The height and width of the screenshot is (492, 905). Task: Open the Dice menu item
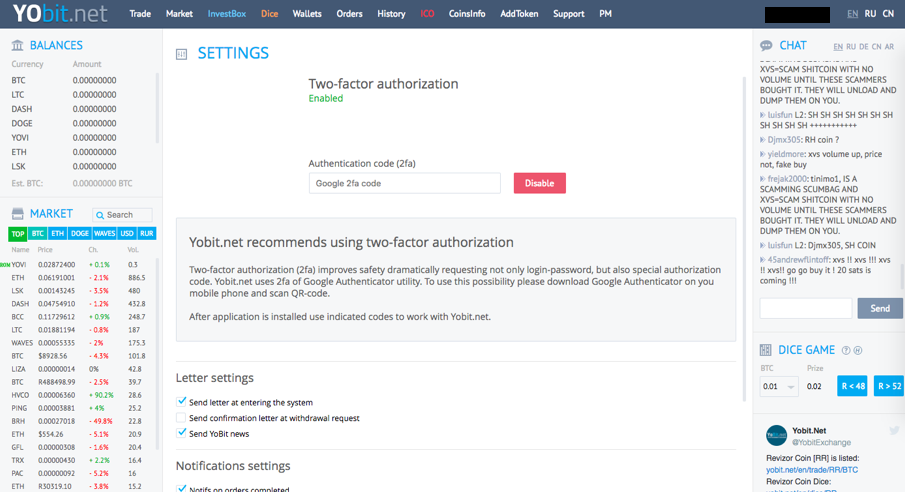(270, 13)
